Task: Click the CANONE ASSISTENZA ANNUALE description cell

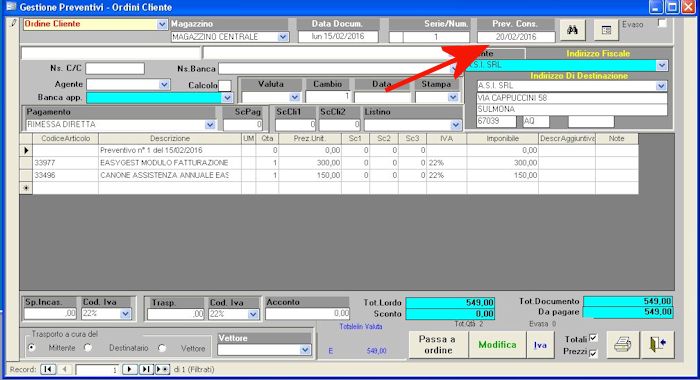Action: pyautogui.click(x=170, y=175)
